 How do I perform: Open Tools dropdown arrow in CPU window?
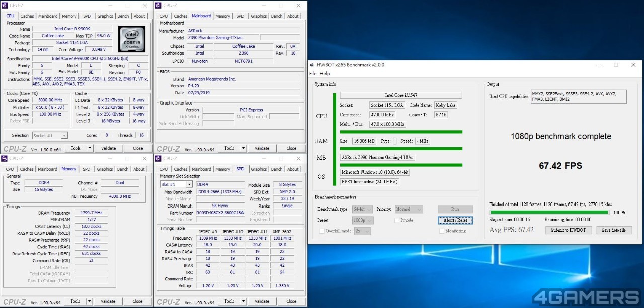point(90,148)
